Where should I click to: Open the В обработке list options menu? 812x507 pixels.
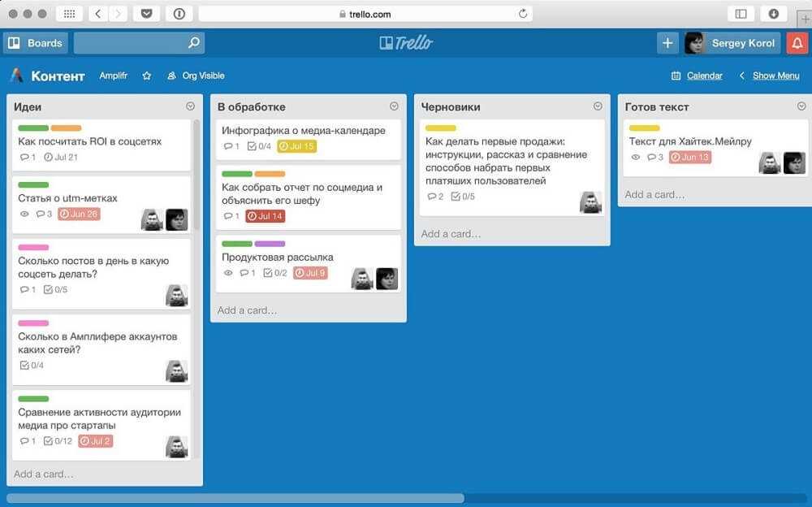coord(394,106)
